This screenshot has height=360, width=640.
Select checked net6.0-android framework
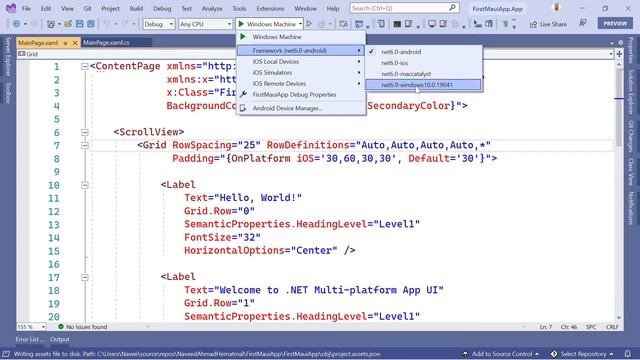tap(423, 52)
